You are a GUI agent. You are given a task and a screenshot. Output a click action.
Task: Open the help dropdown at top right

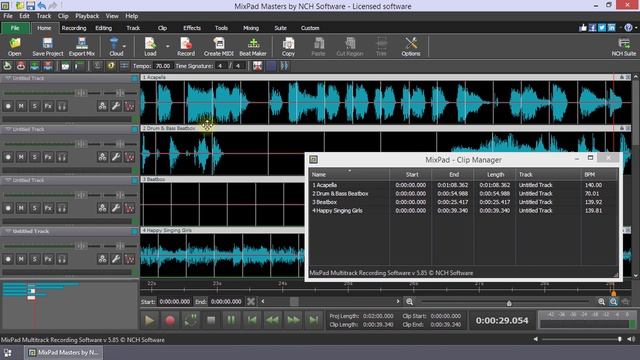point(636,28)
